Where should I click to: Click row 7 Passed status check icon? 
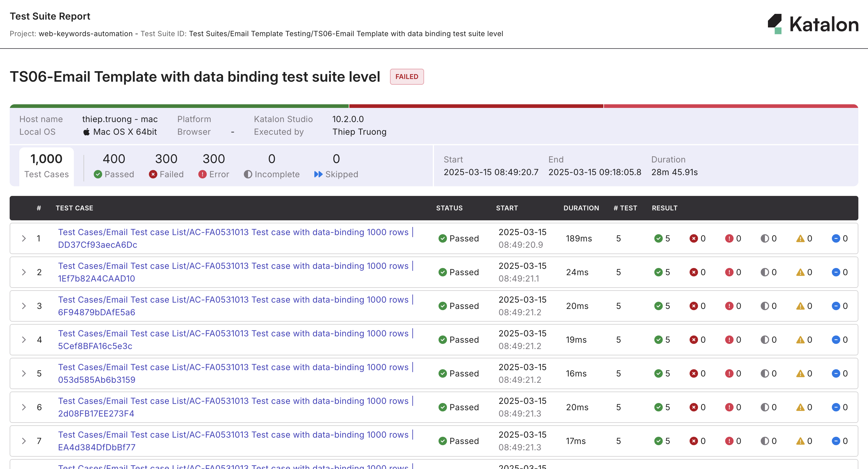click(443, 441)
